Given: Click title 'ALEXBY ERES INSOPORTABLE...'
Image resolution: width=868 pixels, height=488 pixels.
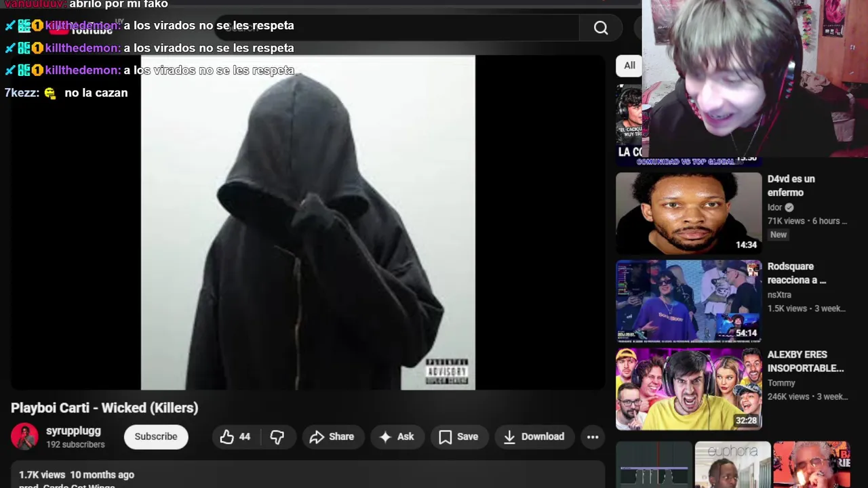Looking at the screenshot, I should pyautogui.click(x=806, y=361).
